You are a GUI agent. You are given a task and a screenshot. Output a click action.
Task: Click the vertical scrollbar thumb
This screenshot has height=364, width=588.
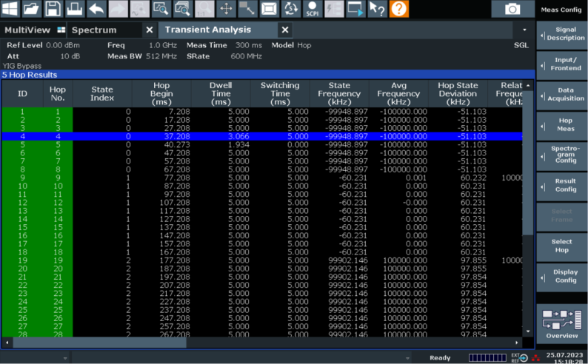point(528,163)
